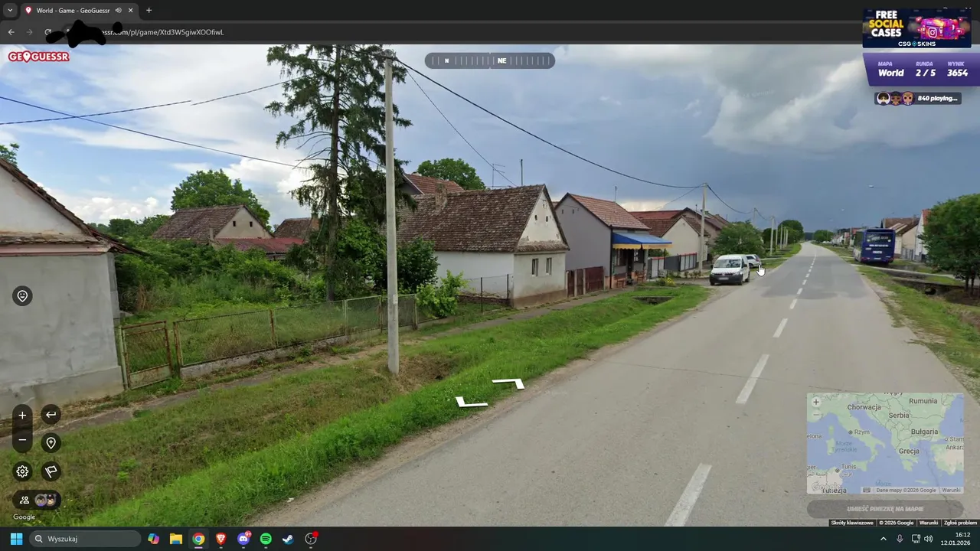Open the last taskbar app with red badge
Viewport: 980px width, 551px height.
click(311, 539)
